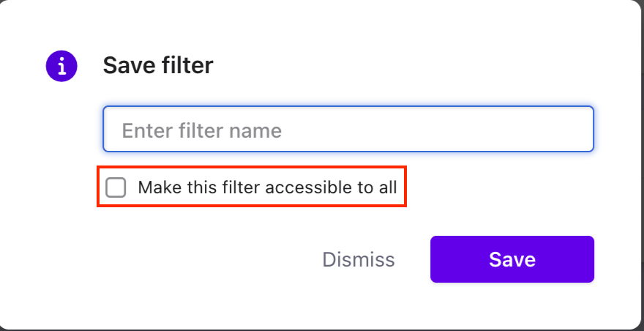Select the empty square checkbox box
Image resolution: width=644 pixels, height=331 pixels.
[116, 187]
